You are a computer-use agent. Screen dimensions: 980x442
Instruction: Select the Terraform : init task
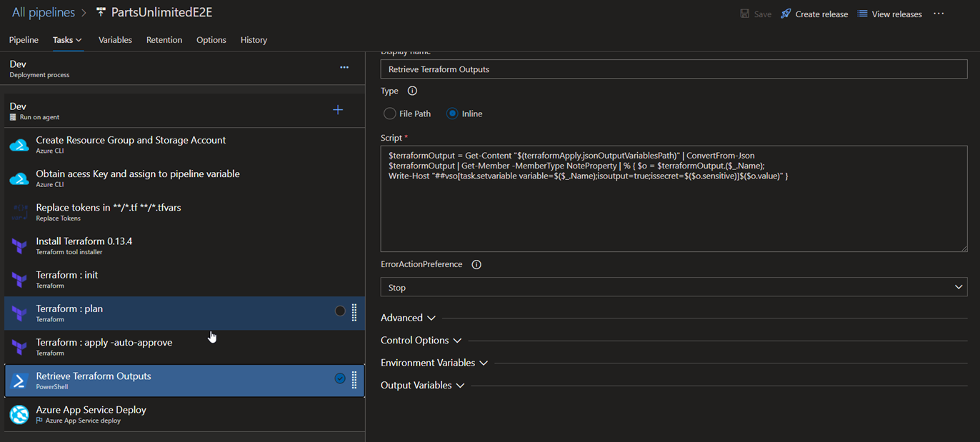[x=184, y=280]
